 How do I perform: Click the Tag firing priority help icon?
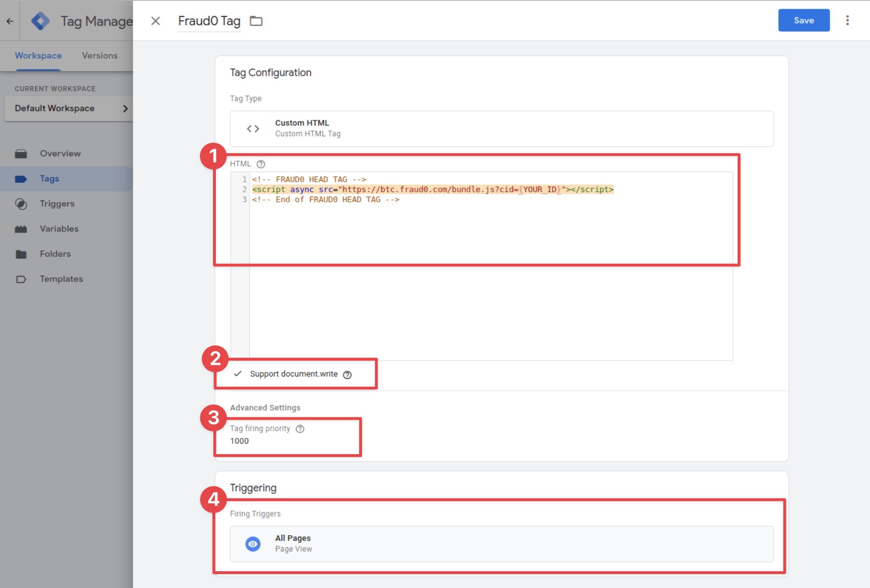coord(300,429)
